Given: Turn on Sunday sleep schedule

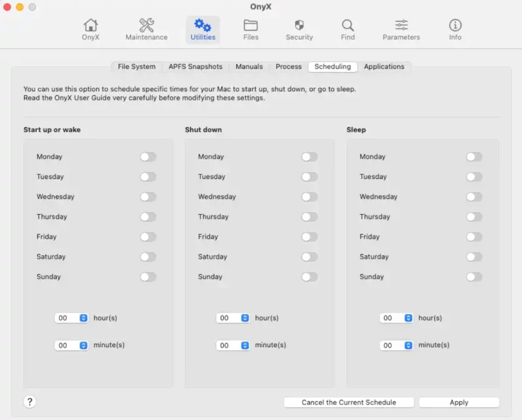Looking at the screenshot, I should [474, 277].
